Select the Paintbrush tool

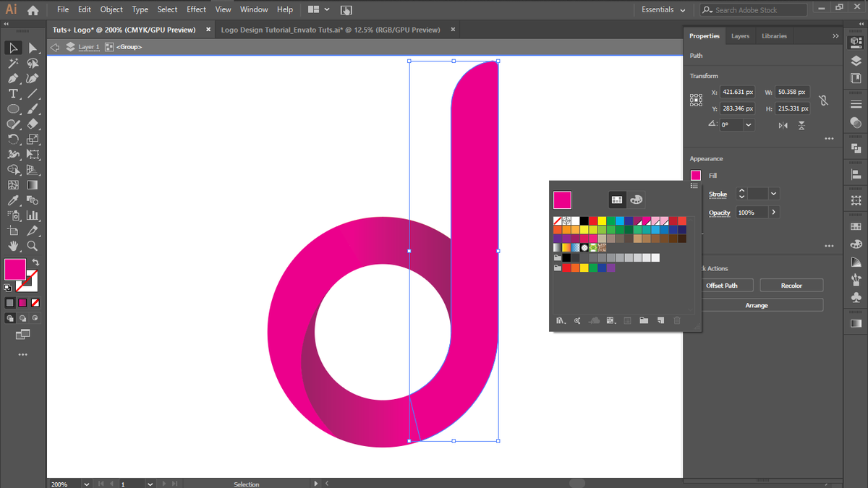[33, 109]
